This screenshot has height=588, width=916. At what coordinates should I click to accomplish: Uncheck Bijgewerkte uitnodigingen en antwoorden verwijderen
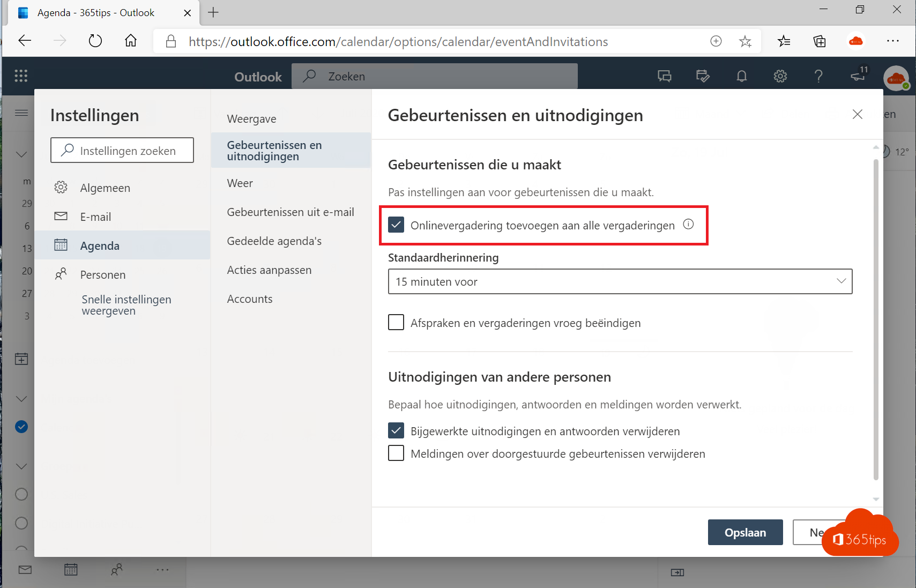click(396, 430)
